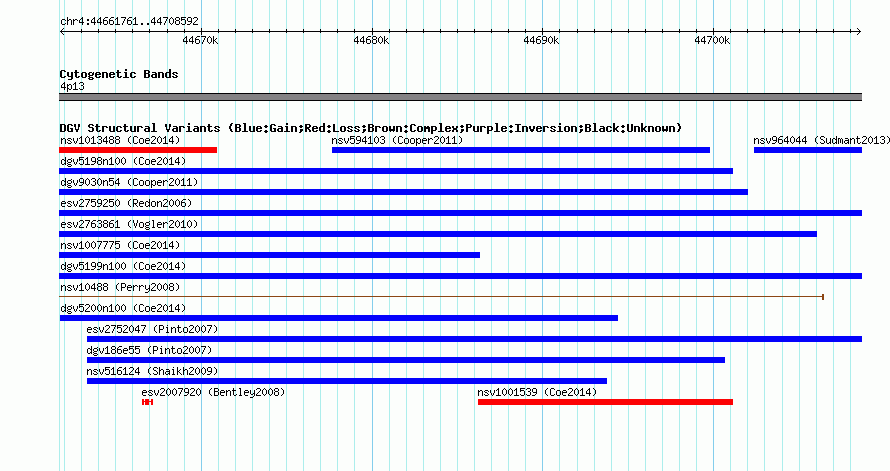This screenshot has width=890, height=471.
Task: Click the red nsv1013488 loss bar
Action: [138, 150]
